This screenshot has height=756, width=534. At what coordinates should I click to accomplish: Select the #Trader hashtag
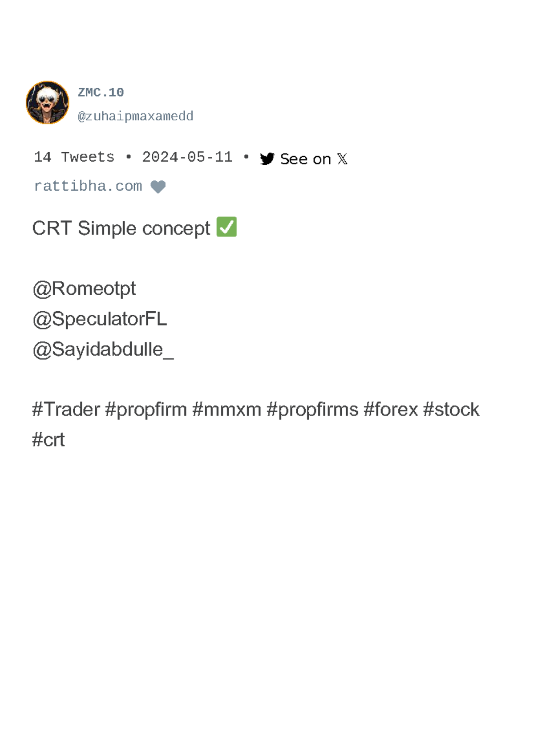pos(66,410)
